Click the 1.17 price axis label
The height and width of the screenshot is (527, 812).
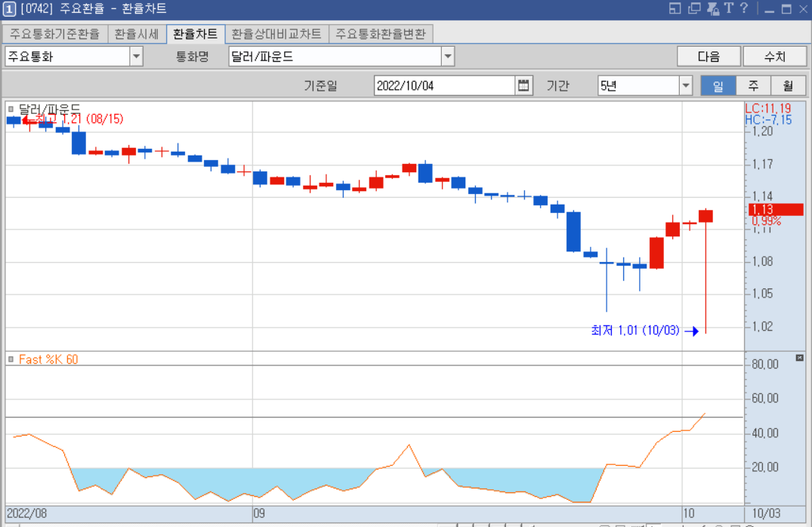click(x=762, y=165)
